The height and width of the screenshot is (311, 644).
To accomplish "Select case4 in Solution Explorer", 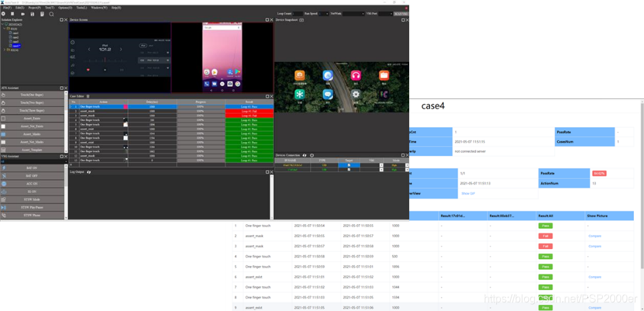I will click(15, 46).
